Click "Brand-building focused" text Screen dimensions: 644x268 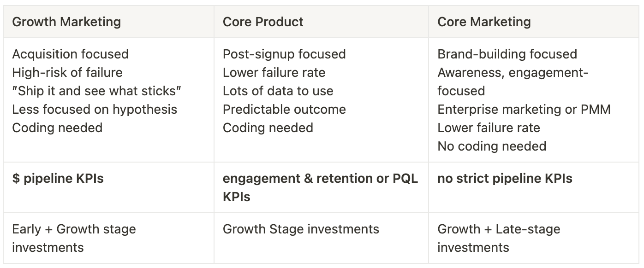point(507,54)
